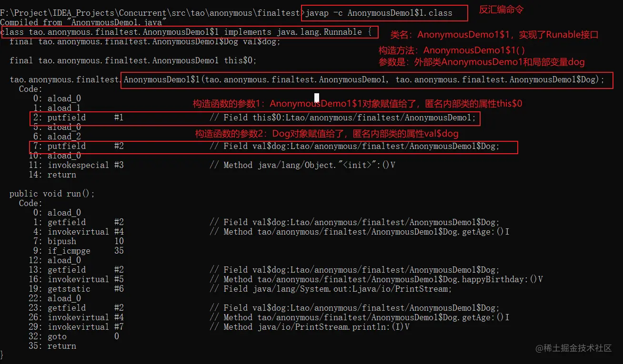Image resolution: width=623 pixels, height=364 pixels.
Task: Click the '2: putfield #1' instruction
Action: click(79, 118)
